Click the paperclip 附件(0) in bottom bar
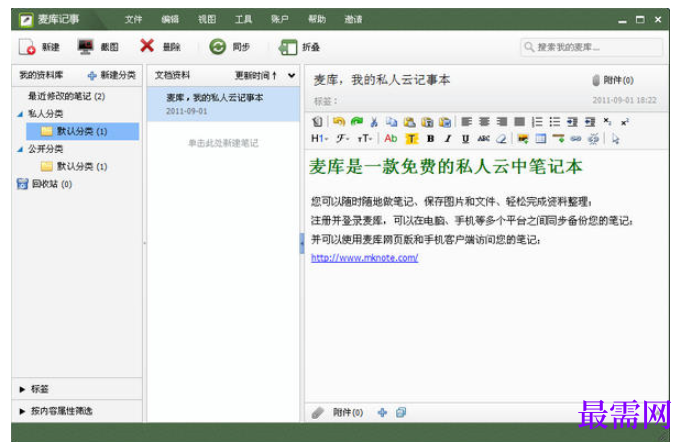This screenshot has height=446, width=690. point(338,413)
